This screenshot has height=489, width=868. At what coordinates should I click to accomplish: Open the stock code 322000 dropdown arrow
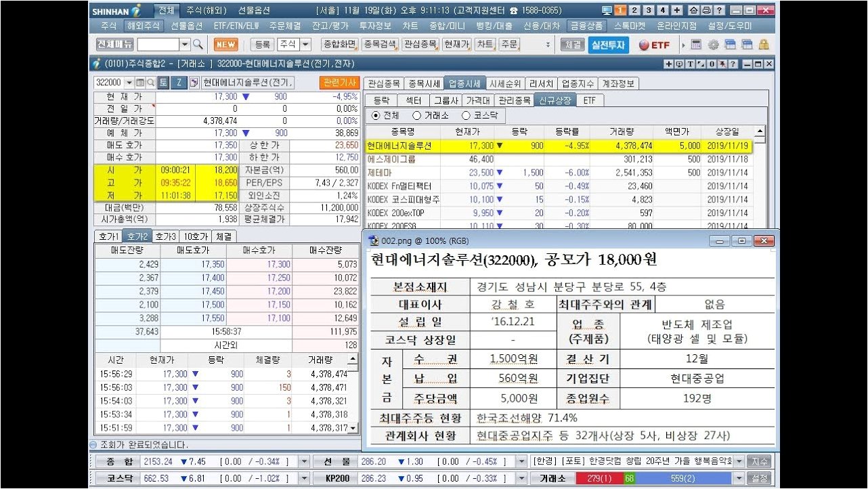point(129,83)
